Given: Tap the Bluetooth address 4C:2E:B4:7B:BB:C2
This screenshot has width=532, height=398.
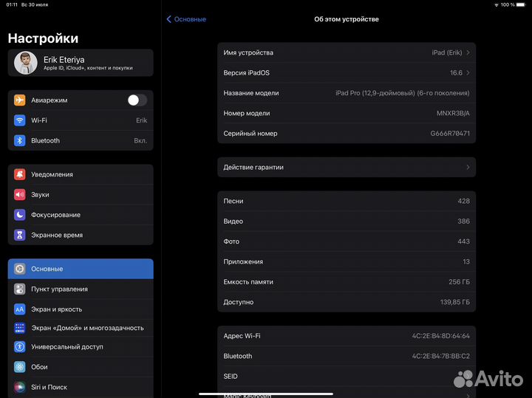Looking at the screenshot, I should 440,356.
